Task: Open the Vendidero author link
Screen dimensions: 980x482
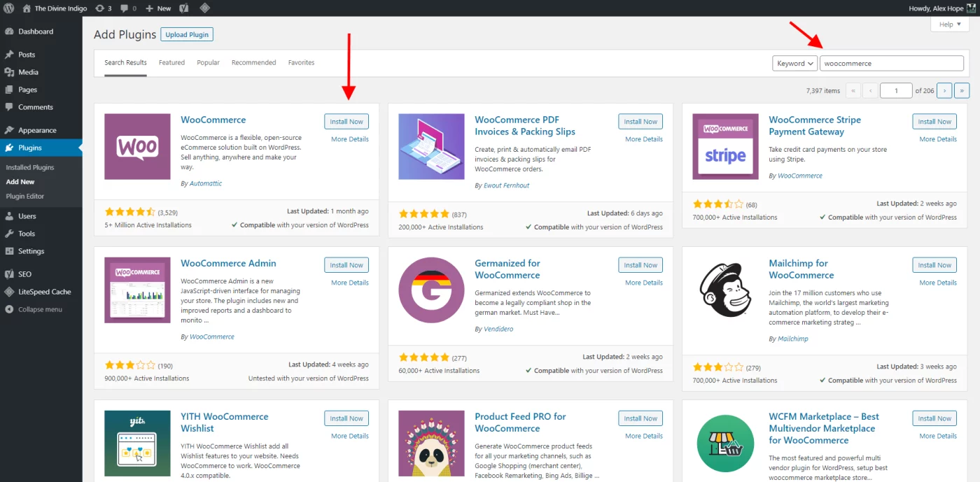Action: (x=498, y=329)
